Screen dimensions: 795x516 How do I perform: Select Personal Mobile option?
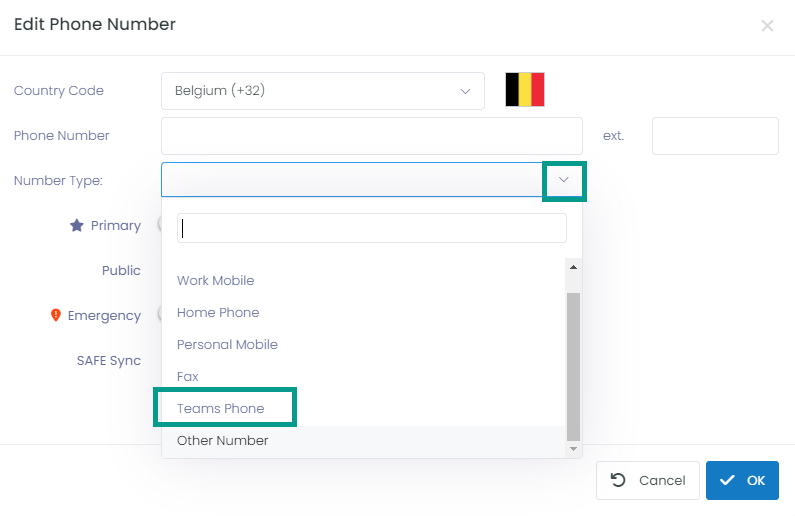(227, 344)
